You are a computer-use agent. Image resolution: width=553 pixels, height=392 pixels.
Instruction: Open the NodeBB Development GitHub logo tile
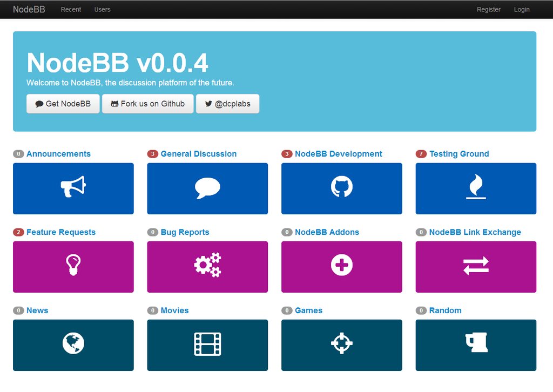[x=342, y=188]
